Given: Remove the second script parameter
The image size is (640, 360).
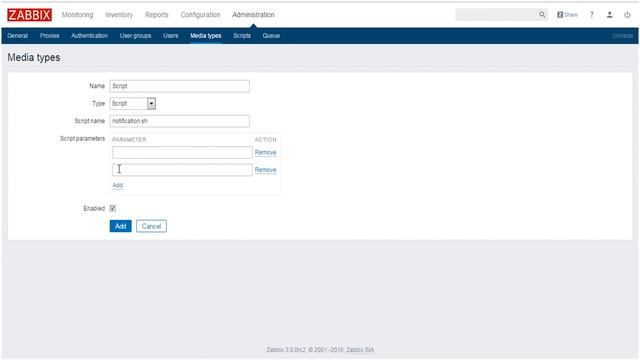Looking at the screenshot, I should [266, 170].
